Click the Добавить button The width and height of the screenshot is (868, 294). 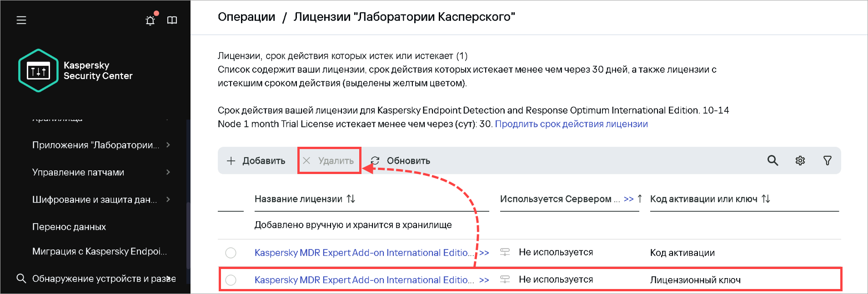point(256,160)
